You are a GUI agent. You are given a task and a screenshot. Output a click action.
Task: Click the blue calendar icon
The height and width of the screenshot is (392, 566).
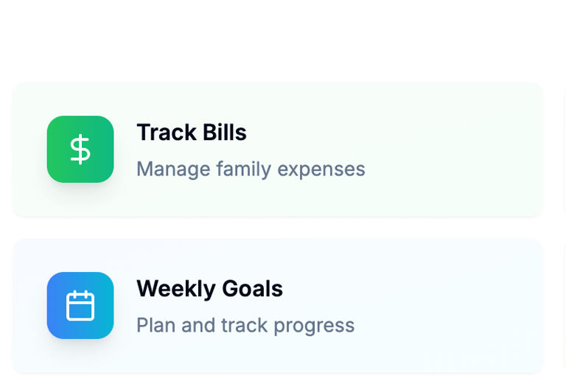80,305
